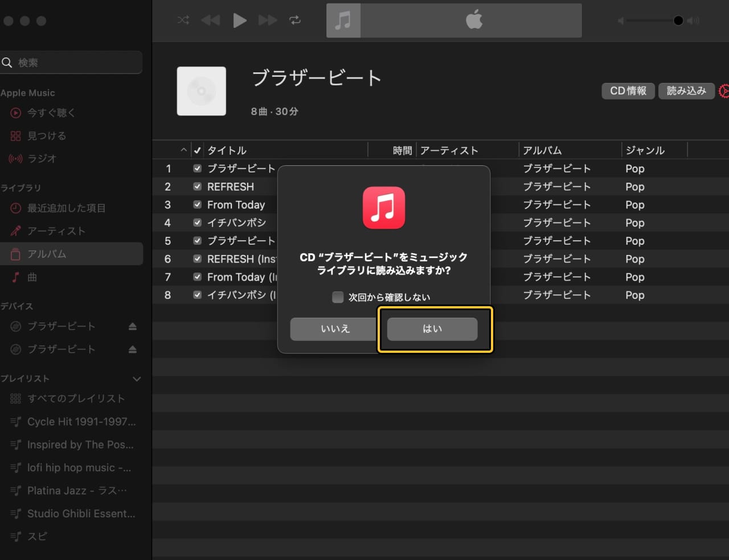Select track title REFRESH in row 2

(x=231, y=187)
